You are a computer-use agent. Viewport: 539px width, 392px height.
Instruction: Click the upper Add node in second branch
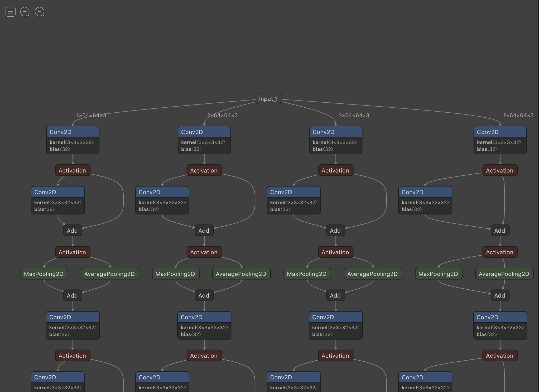[x=204, y=231]
